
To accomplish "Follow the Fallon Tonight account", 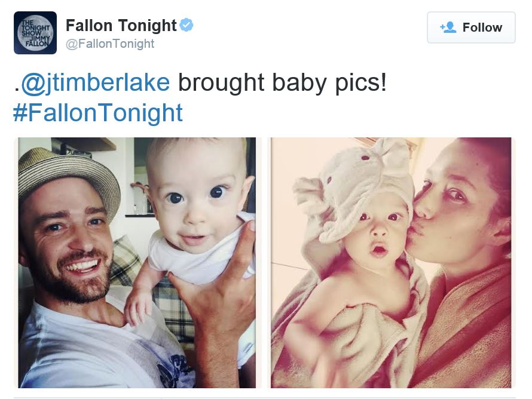I will click(471, 27).
